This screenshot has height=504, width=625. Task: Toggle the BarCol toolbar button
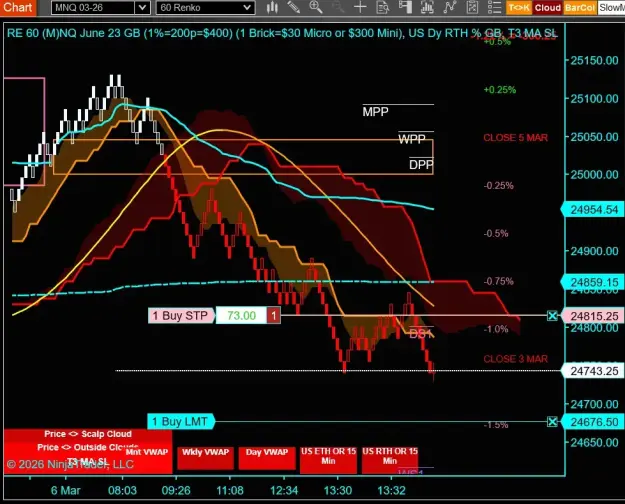(580, 8)
